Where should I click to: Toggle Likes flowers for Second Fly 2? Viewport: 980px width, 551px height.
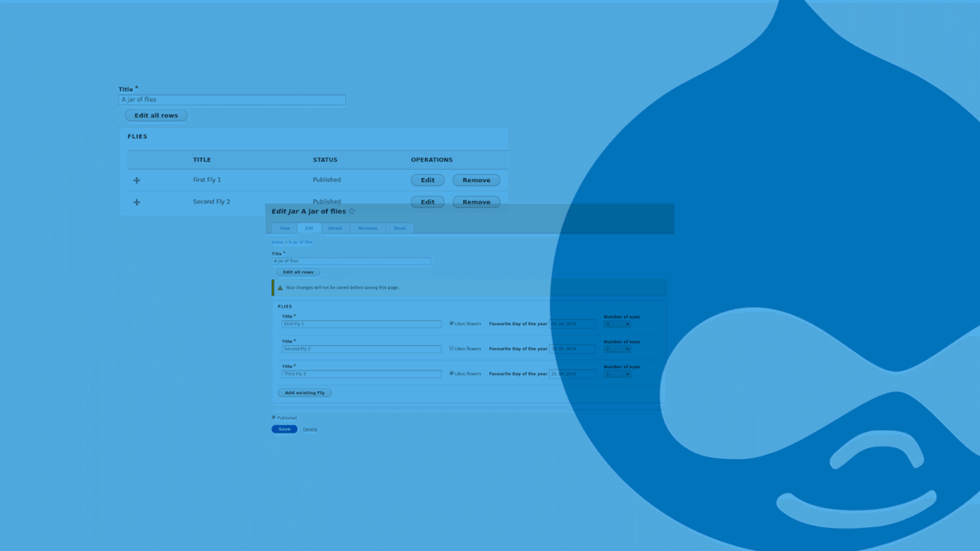452,349
